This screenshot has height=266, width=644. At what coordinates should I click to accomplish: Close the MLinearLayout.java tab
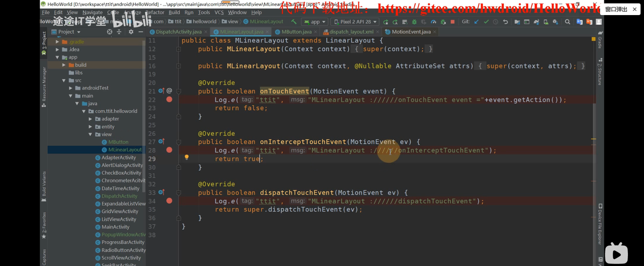268,32
